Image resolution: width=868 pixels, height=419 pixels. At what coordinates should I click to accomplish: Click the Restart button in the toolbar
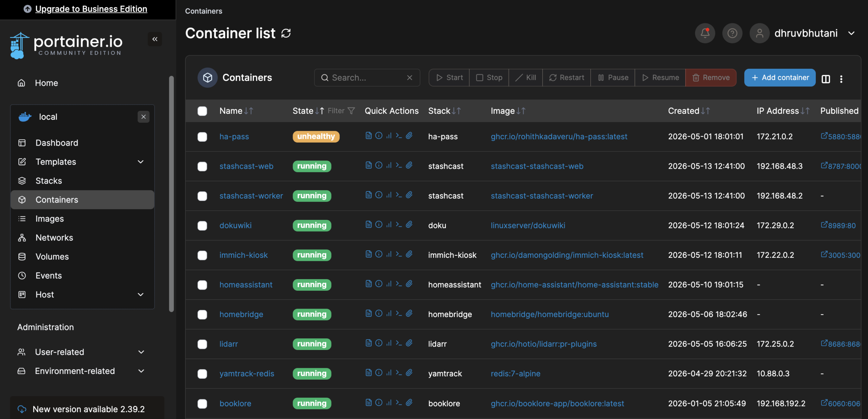pyautogui.click(x=566, y=78)
